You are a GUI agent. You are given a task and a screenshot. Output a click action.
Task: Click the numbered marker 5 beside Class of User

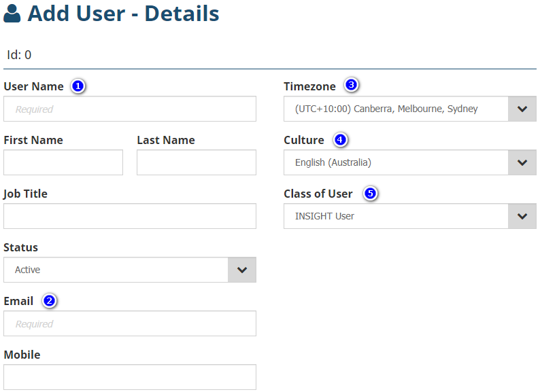pyautogui.click(x=370, y=194)
